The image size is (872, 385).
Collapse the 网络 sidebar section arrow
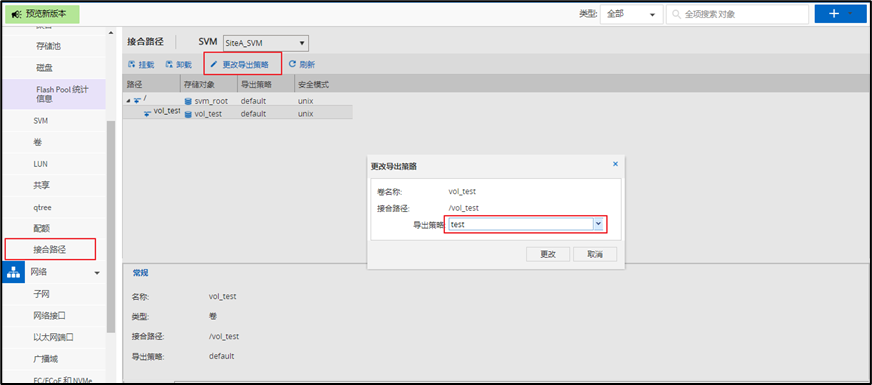(x=97, y=273)
